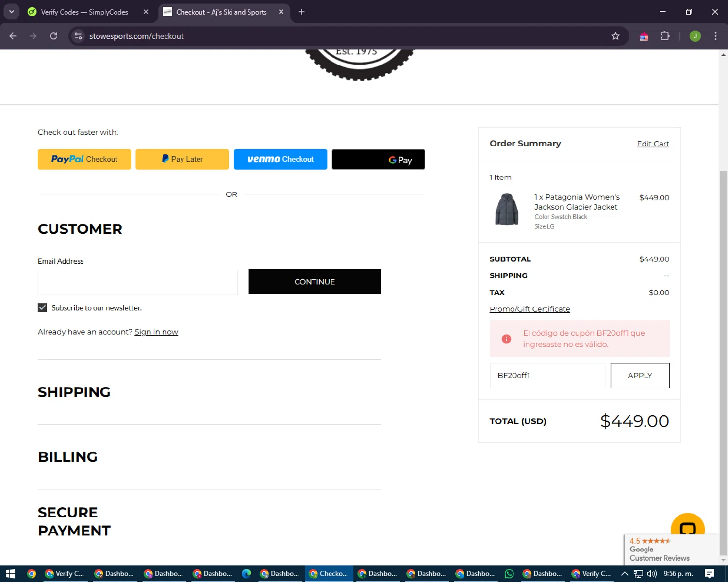The height and width of the screenshot is (582, 728).
Task: Click the SHIPPING section heading
Action: [74, 392]
